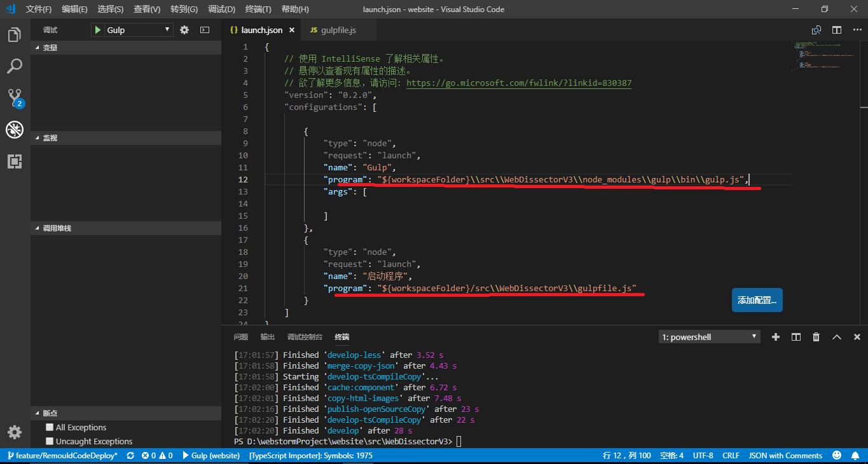Screen dimensions: 868x464
Task: Open notifications bell in status bar
Action: [855, 456]
